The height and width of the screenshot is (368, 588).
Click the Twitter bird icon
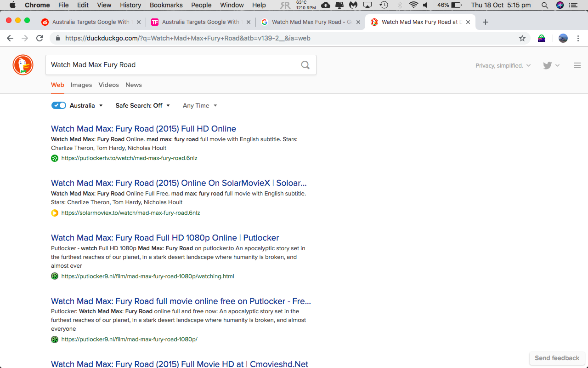547,65
